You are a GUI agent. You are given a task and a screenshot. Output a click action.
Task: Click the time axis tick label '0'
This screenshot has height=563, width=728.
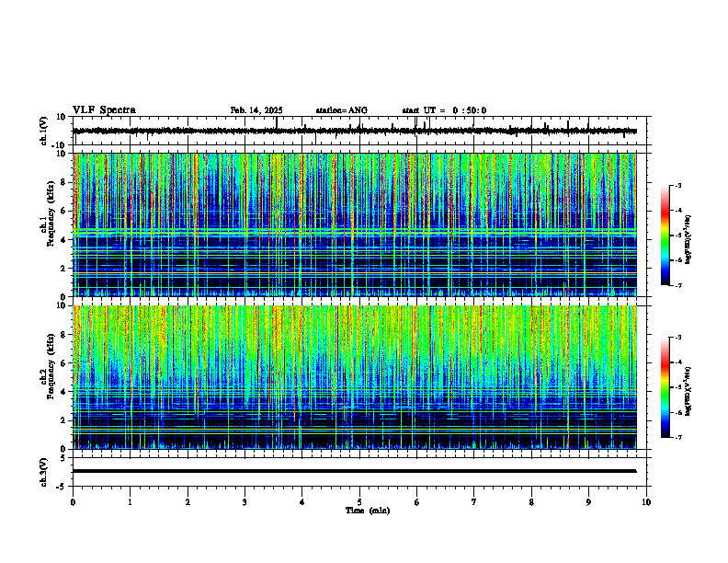[x=73, y=502]
